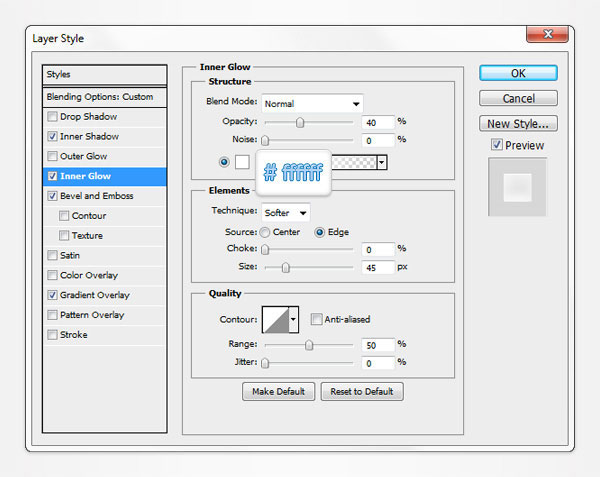Enable the Texture checkbox
600x477 pixels.
click(64, 235)
